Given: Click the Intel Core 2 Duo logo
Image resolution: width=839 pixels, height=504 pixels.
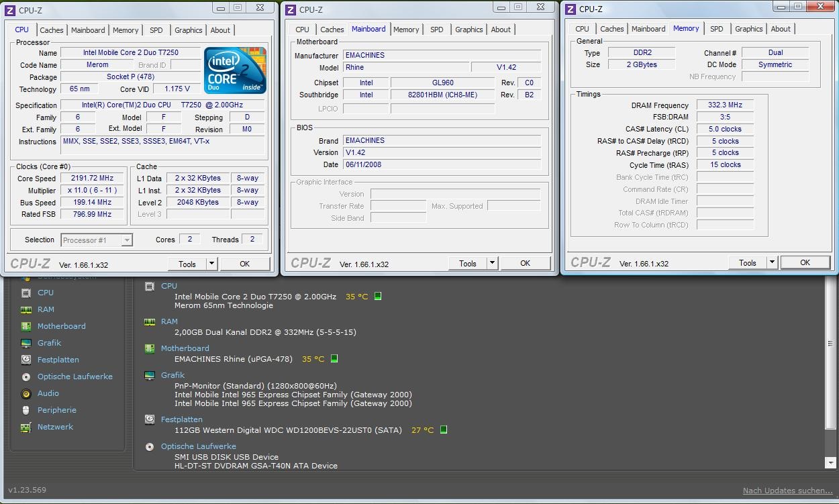Looking at the screenshot, I should 235,70.
